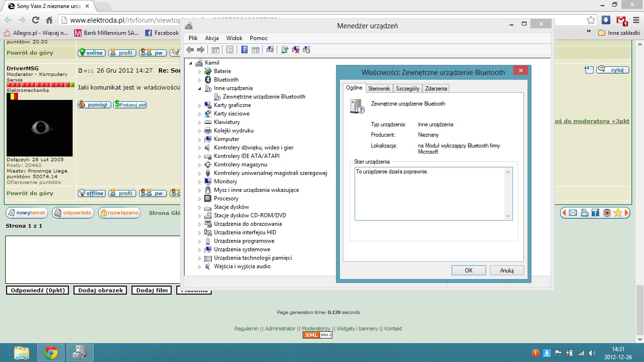Open the Akcja menu
644x362 pixels.
(x=212, y=38)
